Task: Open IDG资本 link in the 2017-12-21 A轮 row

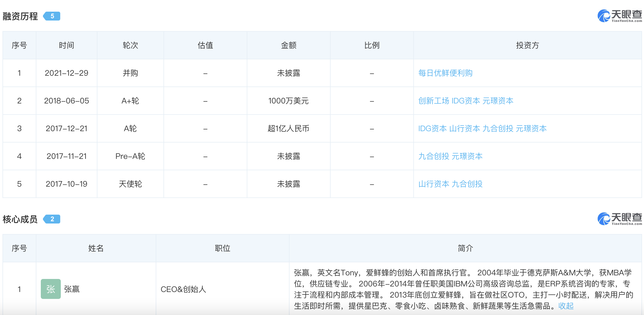Action: point(432,128)
